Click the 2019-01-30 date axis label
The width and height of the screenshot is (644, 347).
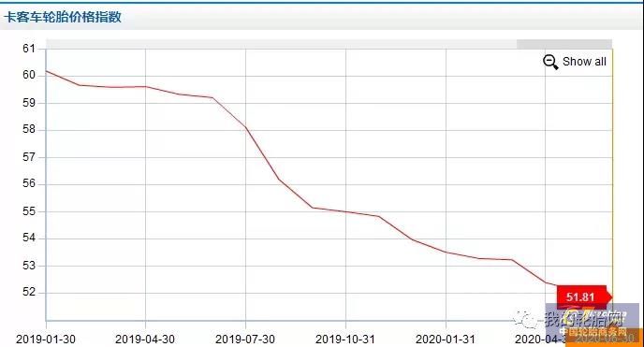(x=46, y=340)
